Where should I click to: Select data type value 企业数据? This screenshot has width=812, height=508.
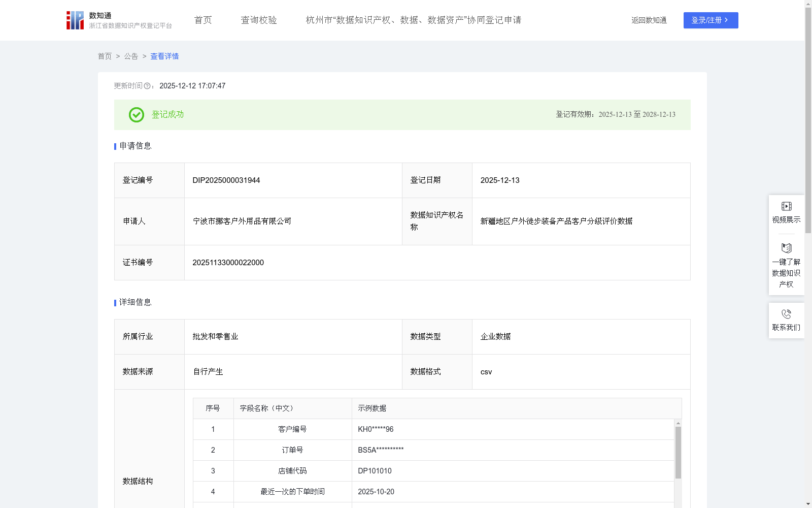click(x=495, y=337)
